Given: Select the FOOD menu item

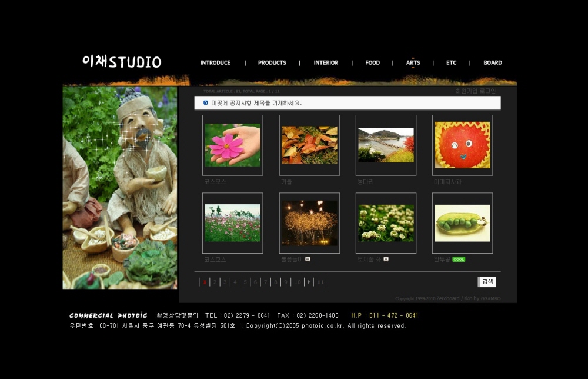Looking at the screenshot, I should pyautogui.click(x=372, y=62).
